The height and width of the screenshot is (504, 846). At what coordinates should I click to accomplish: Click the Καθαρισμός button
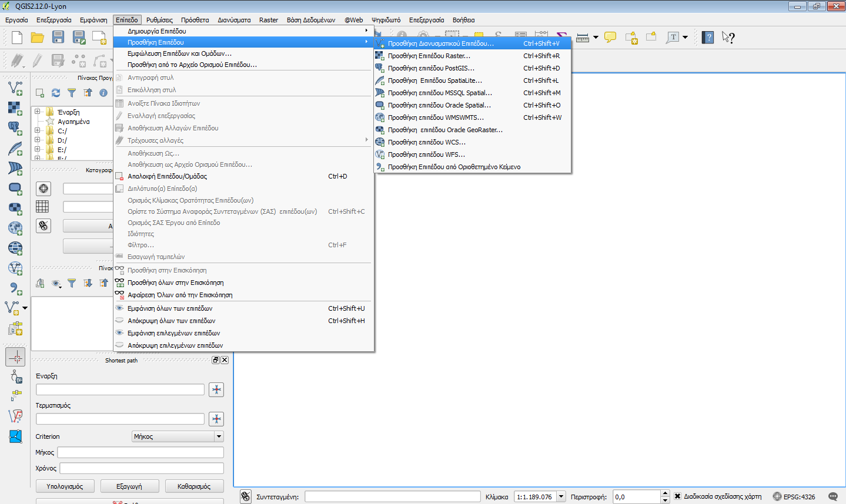(x=194, y=486)
